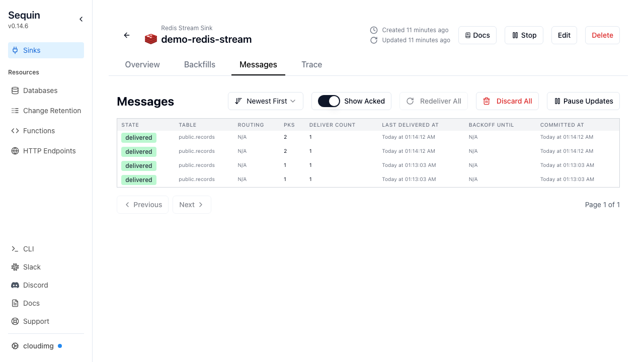Click the 'Updated 11 minutes ago' text
Image resolution: width=644 pixels, height=362 pixels.
tap(416, 40)
